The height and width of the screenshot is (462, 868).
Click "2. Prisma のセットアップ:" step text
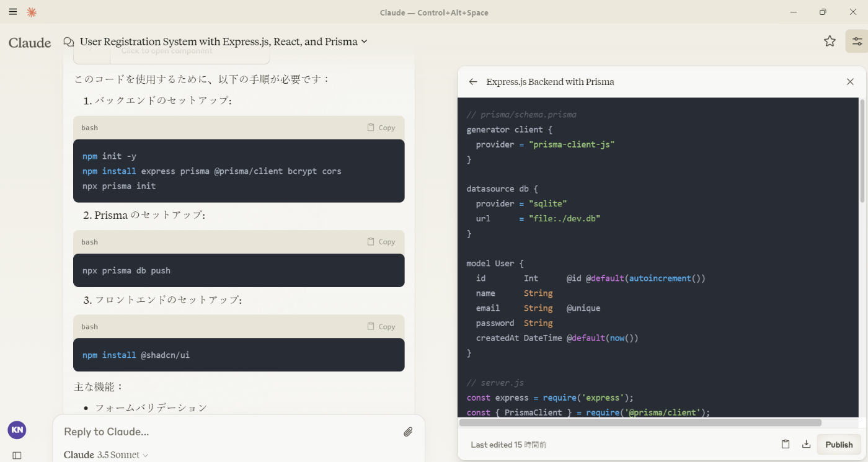coord(144,215)
